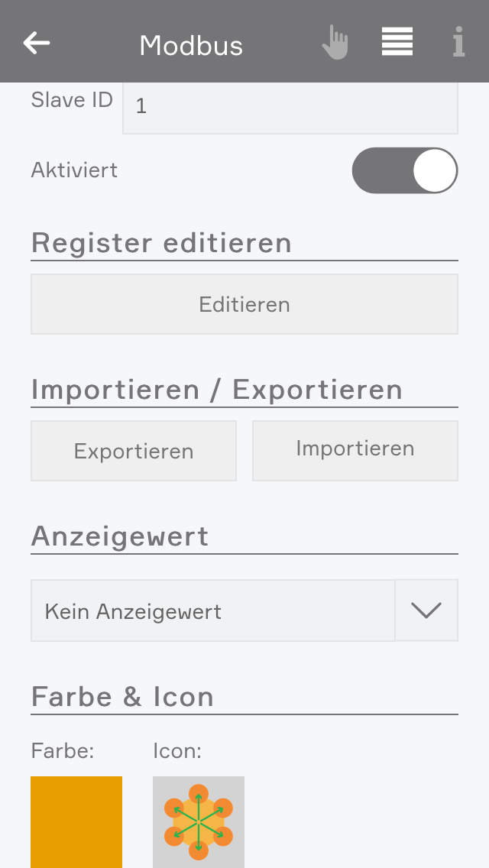Screen dimensions: 489x868
Task: Select the 'Register editieren' section heading
Action: tap(161, 243)
